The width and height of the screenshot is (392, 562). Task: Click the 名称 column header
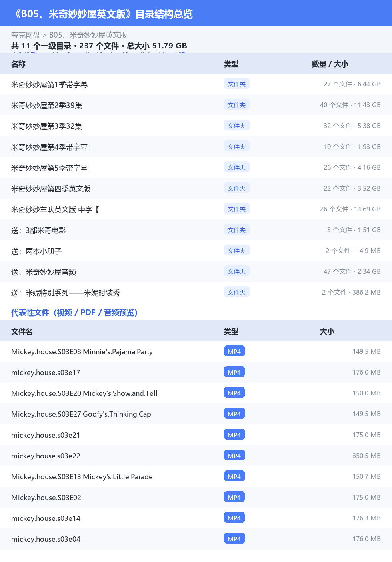pos(18,64)
